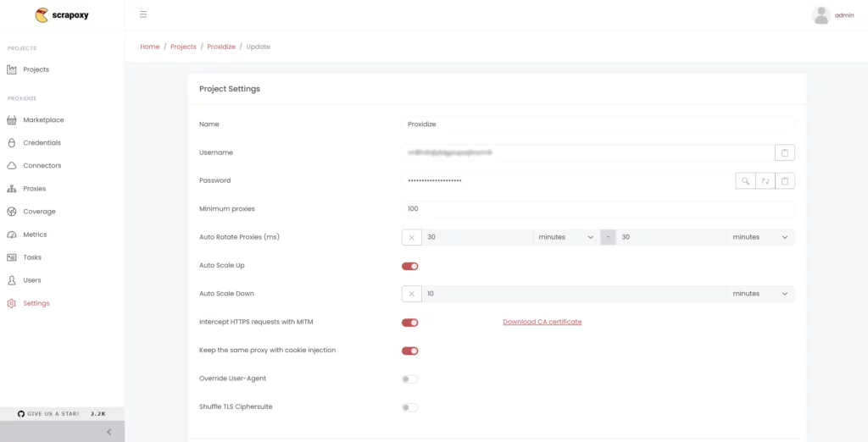Click the Tasks list icon

pyautogui.click(x=12, y=257)
